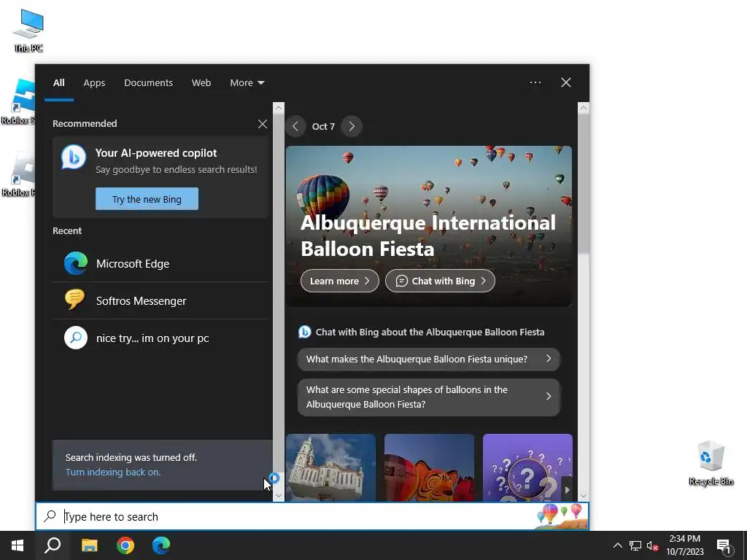Select 'What are some special shapes of balloons' question
The height and width of the screenshot is (560, 747).
(429, 397)
